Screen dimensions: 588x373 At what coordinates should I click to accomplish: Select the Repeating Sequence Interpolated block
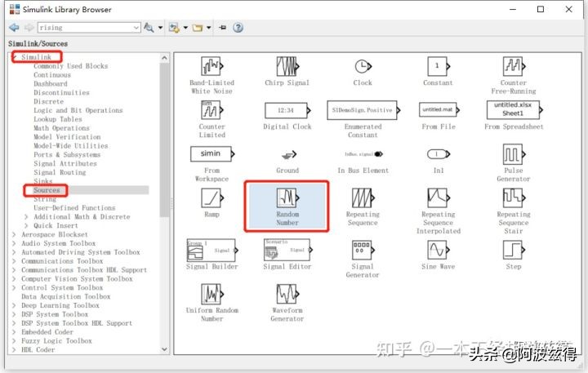tap(439, 198)
